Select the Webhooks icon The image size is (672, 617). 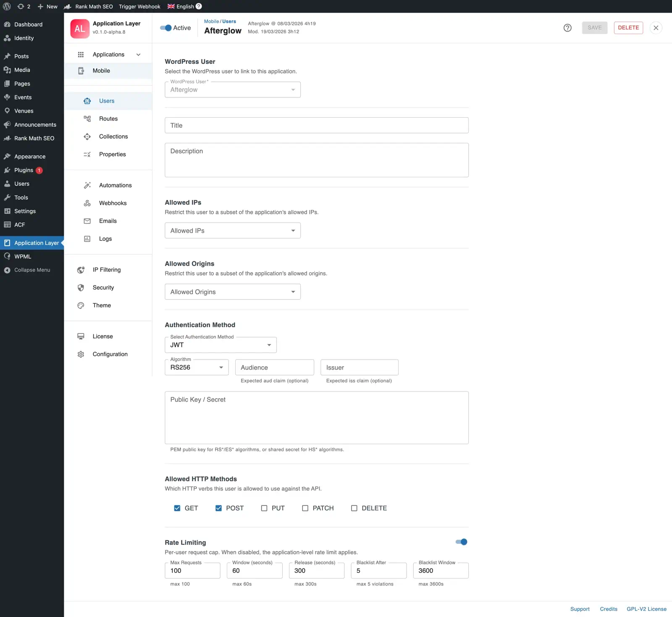(87, 203)
